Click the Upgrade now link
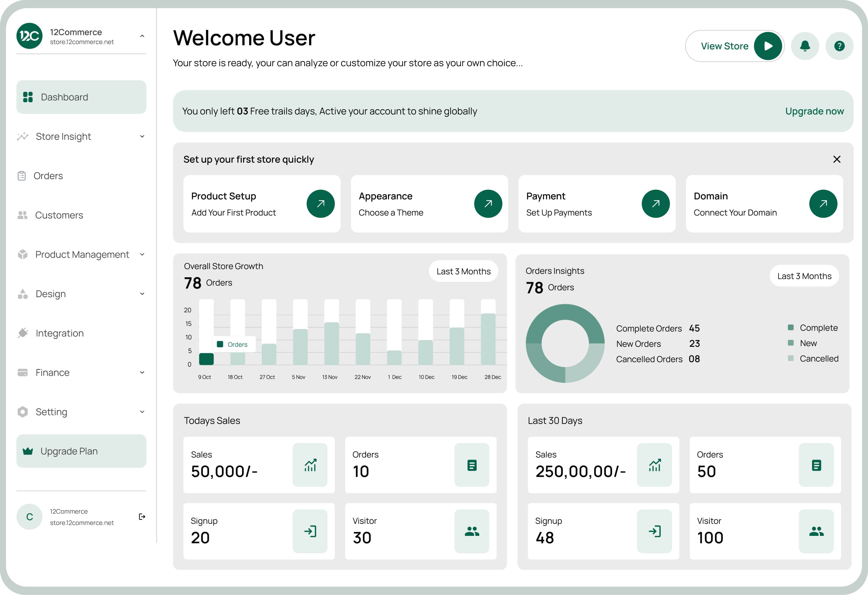Screen dimensions: 868x595 [x=814, y=111]
